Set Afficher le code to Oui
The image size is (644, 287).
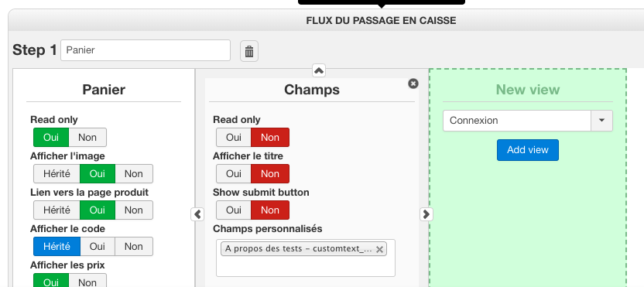tap(98, 246)
